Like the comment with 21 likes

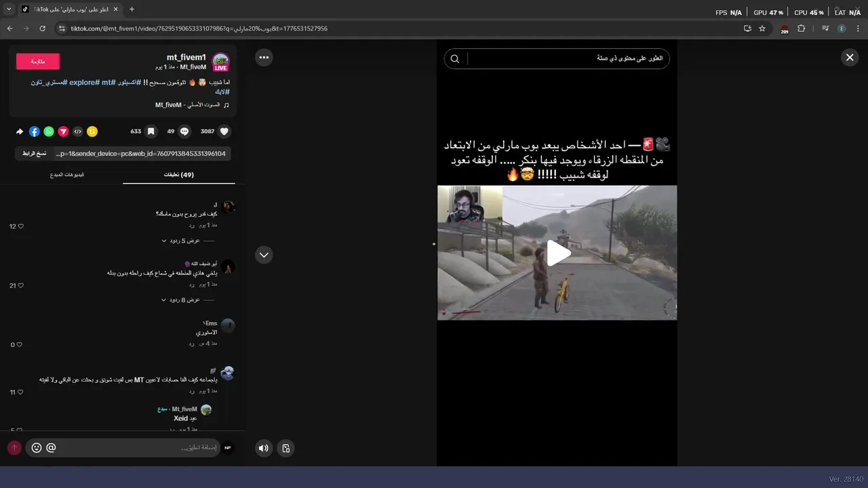(x=20, y=286)
